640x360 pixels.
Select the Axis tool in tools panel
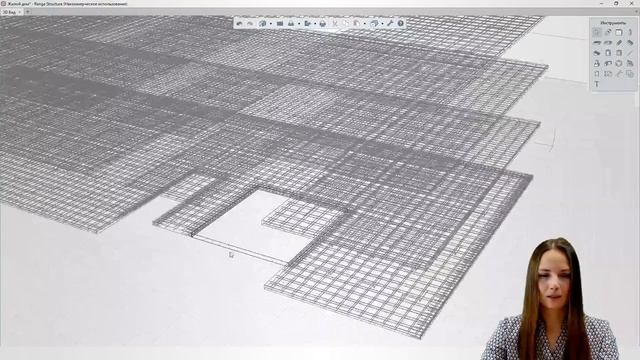619,74
